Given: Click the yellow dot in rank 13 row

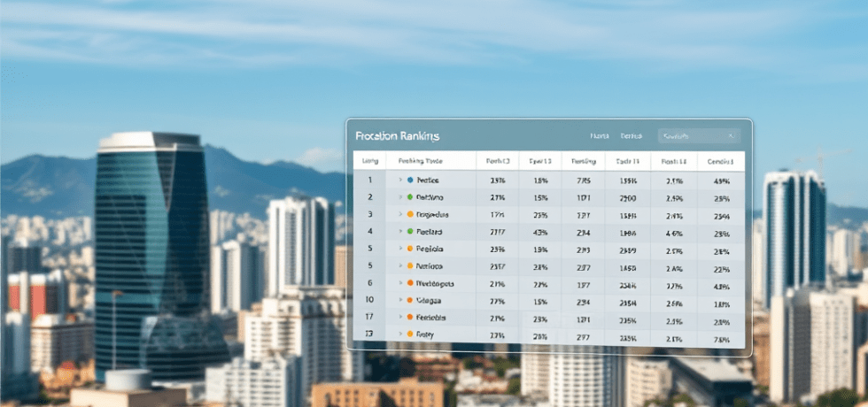Looking at the screenshot, I should [410, 334].
